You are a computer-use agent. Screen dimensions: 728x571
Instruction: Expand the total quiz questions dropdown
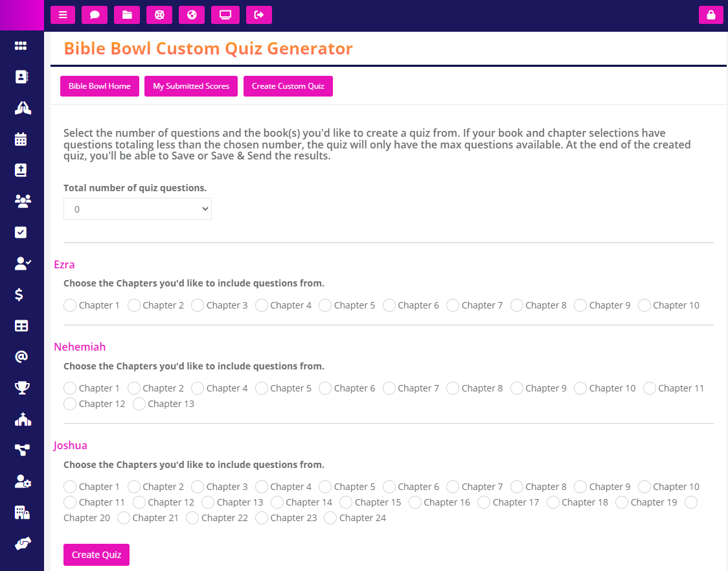click(x=137, y=209)
